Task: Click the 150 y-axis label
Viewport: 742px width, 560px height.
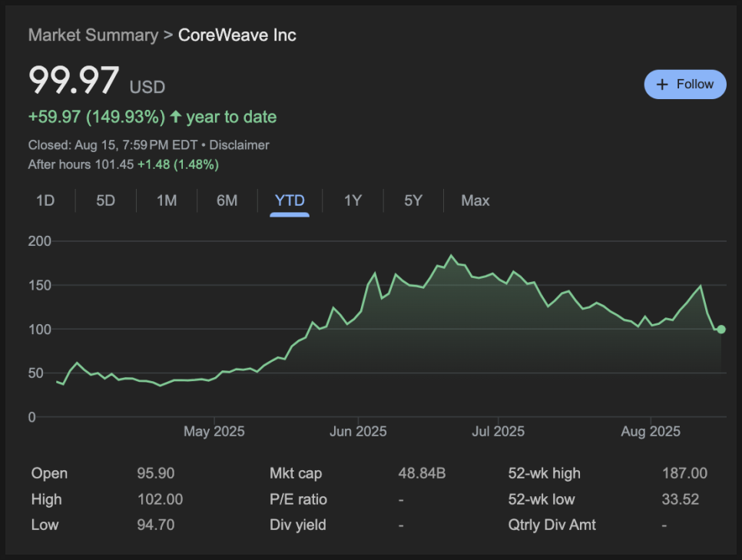Action: click(39, 286)
